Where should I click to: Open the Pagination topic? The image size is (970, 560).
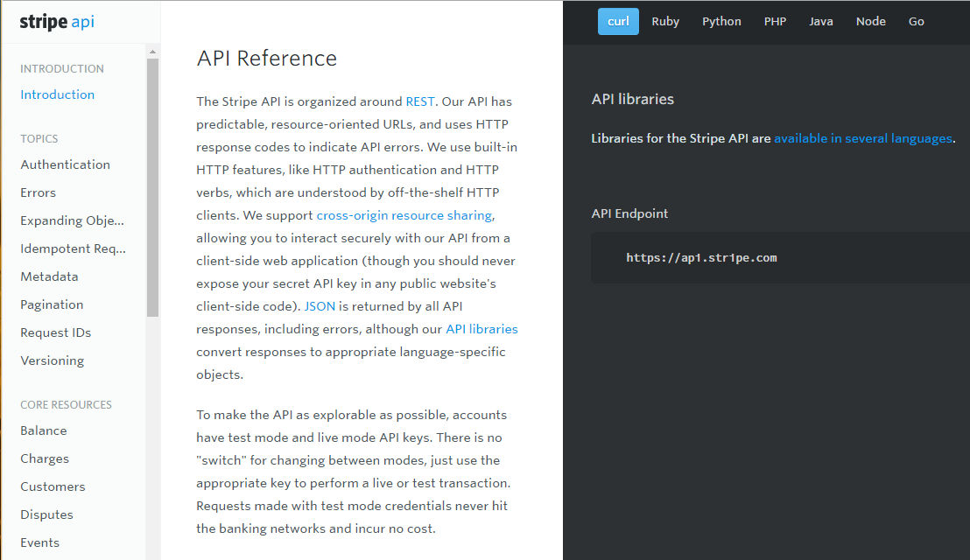coord(52,304)
